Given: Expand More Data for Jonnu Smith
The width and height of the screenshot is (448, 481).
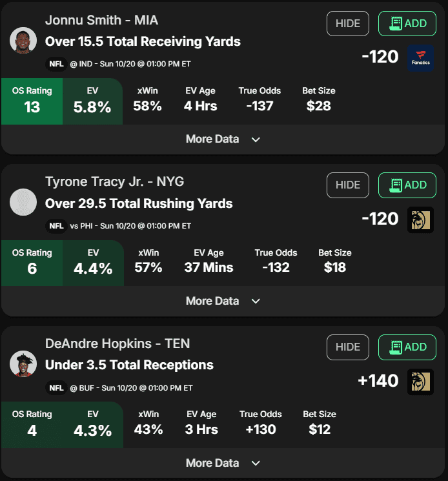Looking at the screenshot, I should coord(223,139).
